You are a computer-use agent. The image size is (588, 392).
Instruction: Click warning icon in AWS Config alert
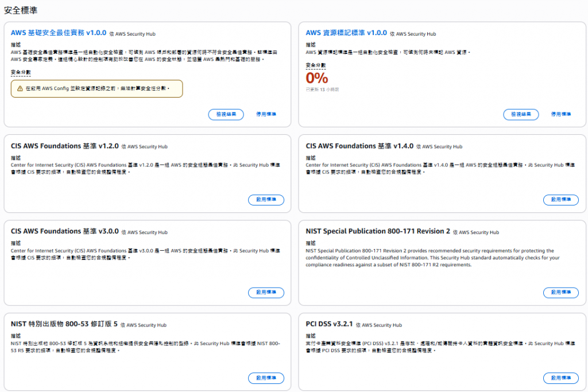click(20, 88)
